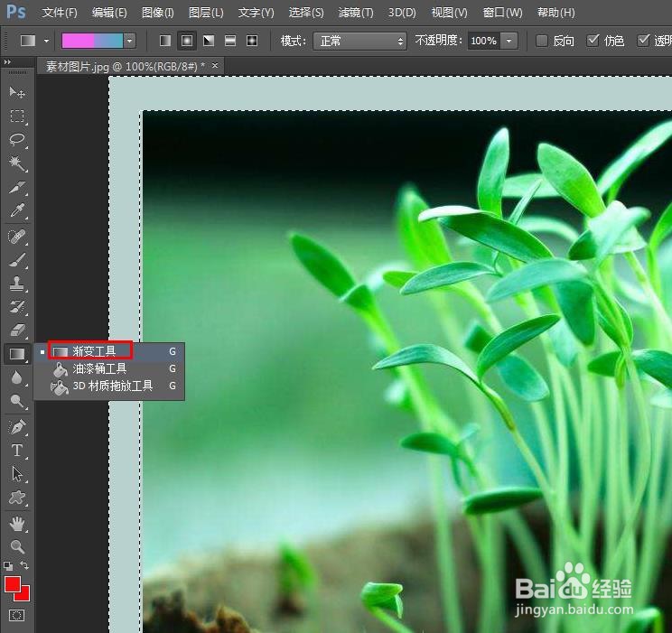672x633 pixels.
Task: Select the Spot Healing Brush tool
Action: [x=17, y=237]
